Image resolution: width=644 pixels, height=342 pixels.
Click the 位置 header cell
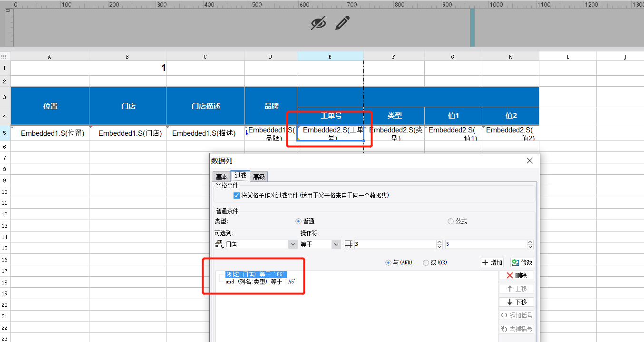pyautogui.click(x=50, y=106)
